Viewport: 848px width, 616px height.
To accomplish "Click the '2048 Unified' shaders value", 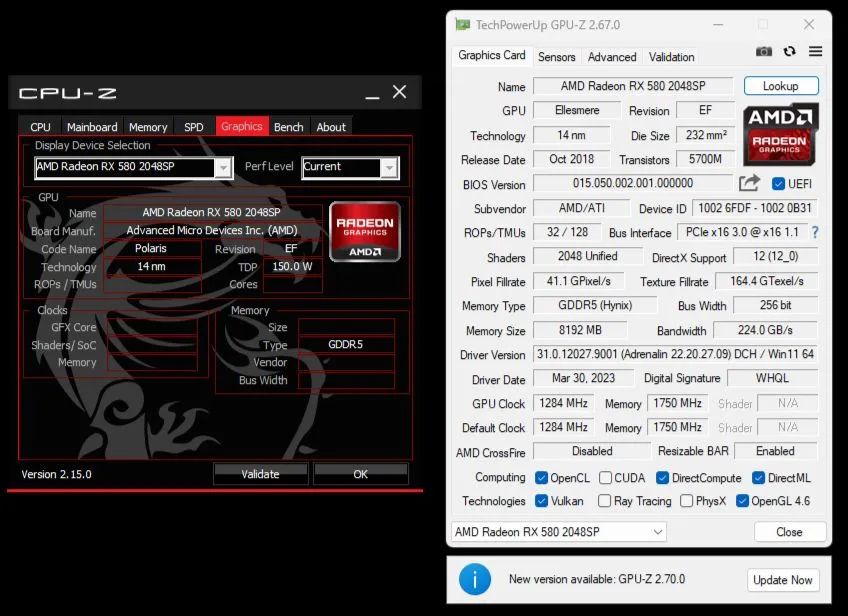I will click(587, 256).
